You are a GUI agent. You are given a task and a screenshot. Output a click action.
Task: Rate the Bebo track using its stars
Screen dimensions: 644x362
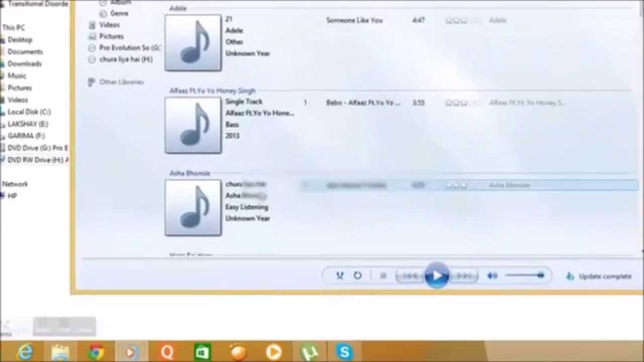pos(463,103)
